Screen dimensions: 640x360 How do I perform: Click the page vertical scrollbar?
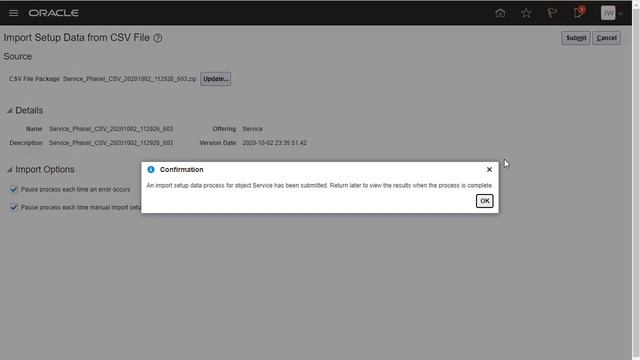(636, 180)
